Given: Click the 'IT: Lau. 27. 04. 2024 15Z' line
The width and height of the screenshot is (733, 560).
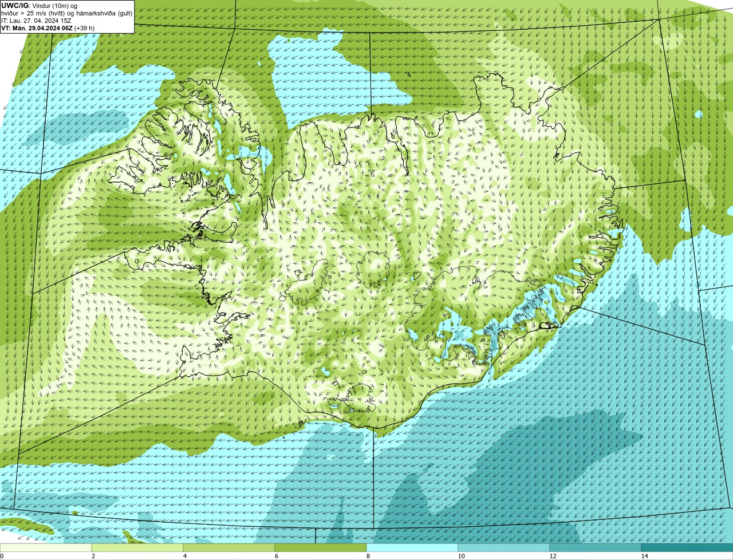Looking at the screenshot, I should tap(36, 21).
